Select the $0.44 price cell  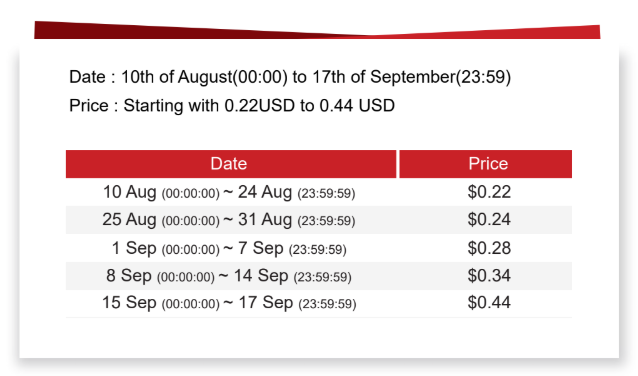click(x=489, y=303)
